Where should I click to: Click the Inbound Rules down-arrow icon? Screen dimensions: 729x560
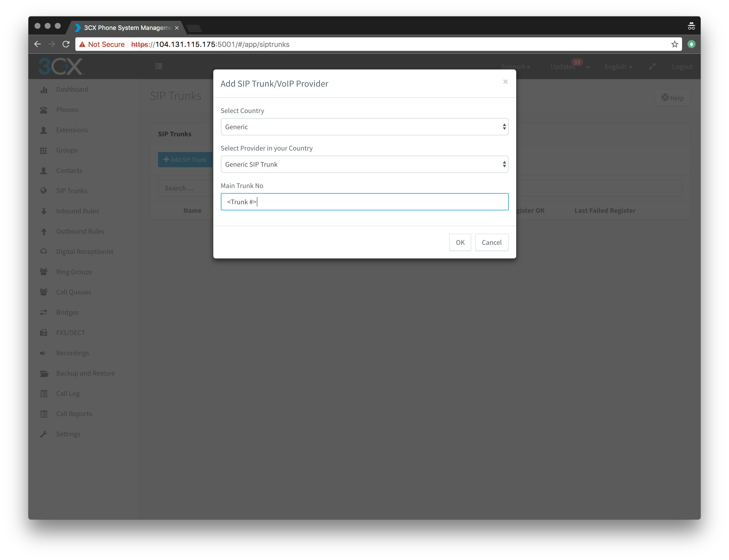coord(44,211)
